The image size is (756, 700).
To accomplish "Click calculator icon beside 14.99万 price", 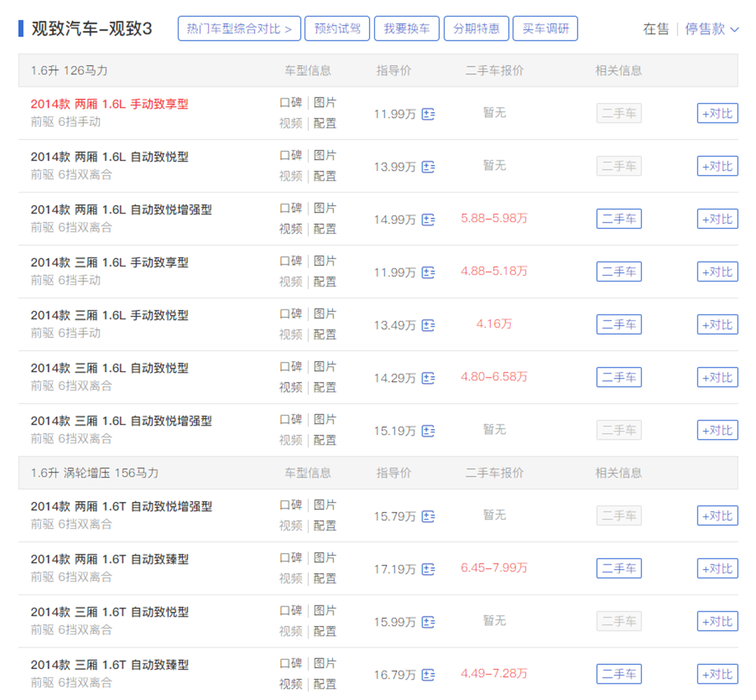I will 428,220.
